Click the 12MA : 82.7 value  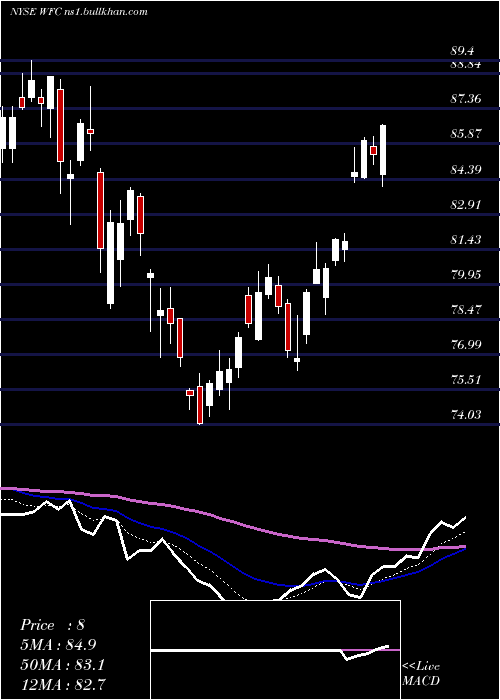click(62, 684)
